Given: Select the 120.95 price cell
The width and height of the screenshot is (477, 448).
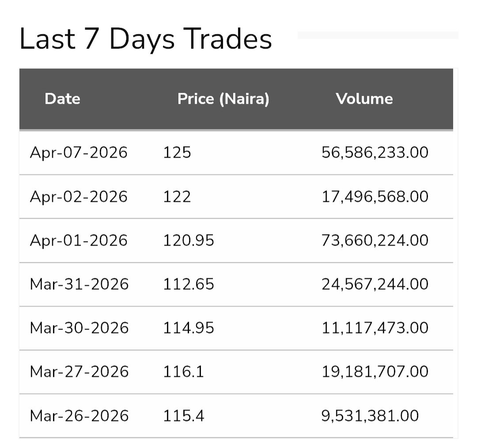Looking at the screenshot, I should (x=189, y=240).
